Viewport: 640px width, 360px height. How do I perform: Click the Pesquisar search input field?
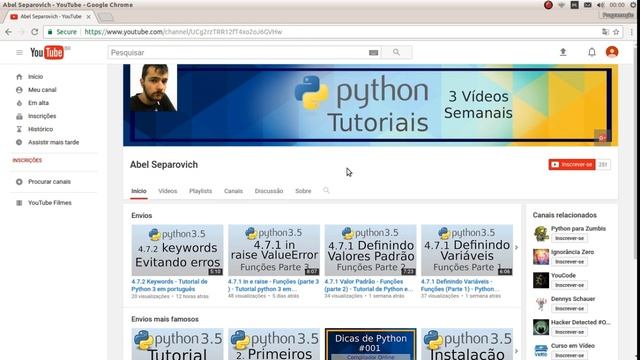click(239, 53)
